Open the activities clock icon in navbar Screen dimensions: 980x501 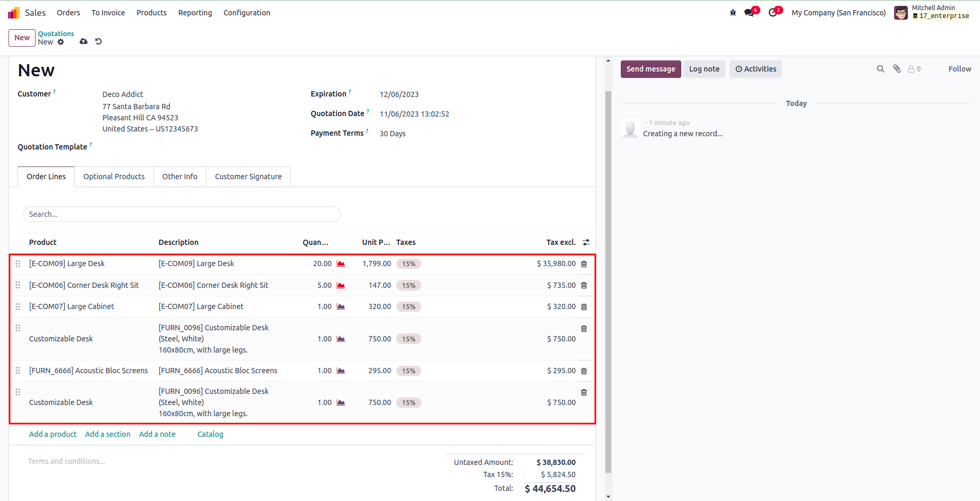(773, 13)
